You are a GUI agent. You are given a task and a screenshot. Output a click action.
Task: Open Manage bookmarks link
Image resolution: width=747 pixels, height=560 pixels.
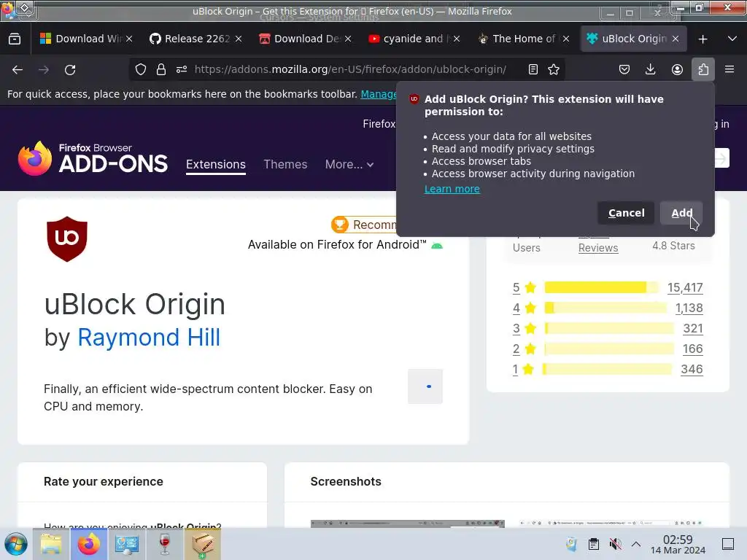(379, 94)
